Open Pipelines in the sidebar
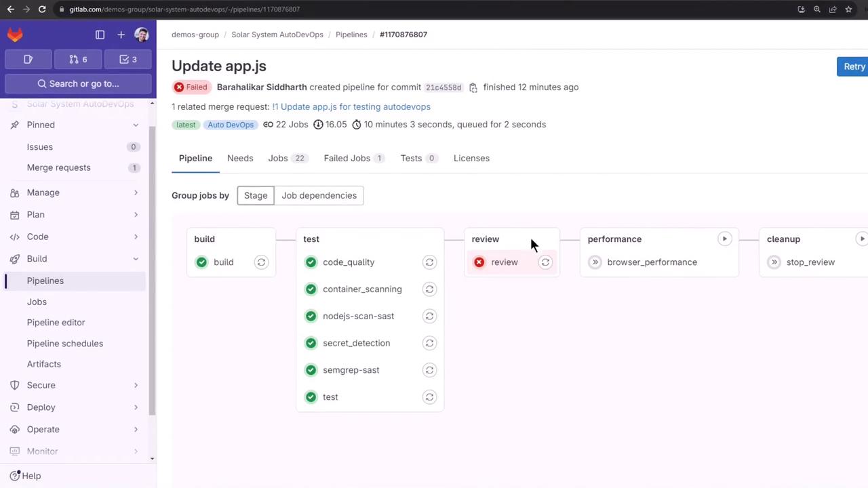 pyautogui.click(x=75, y=281)
